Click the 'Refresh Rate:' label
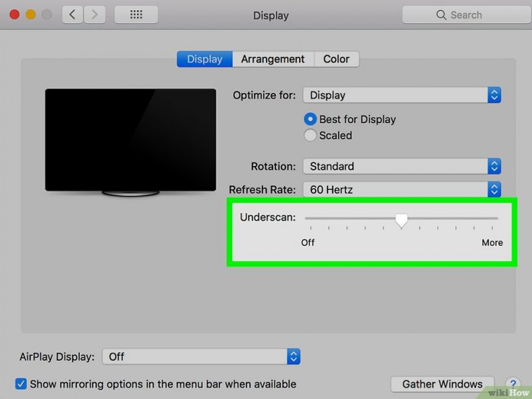The width and height of the screenshot is (532, 399). [262, 190]
